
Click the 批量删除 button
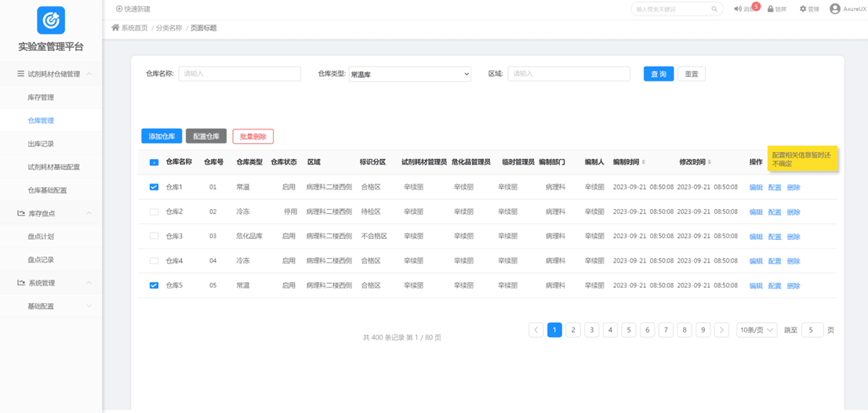pyautogui.click(x=253, y=136)
